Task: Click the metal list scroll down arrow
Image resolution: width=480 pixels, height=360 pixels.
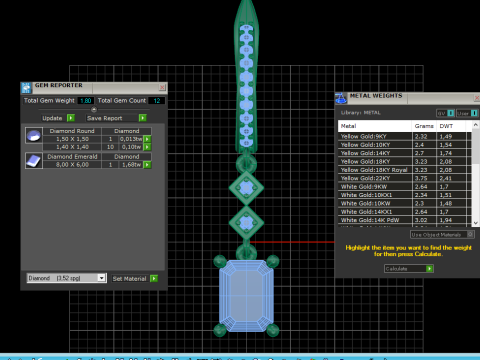Action: point(476,223)
